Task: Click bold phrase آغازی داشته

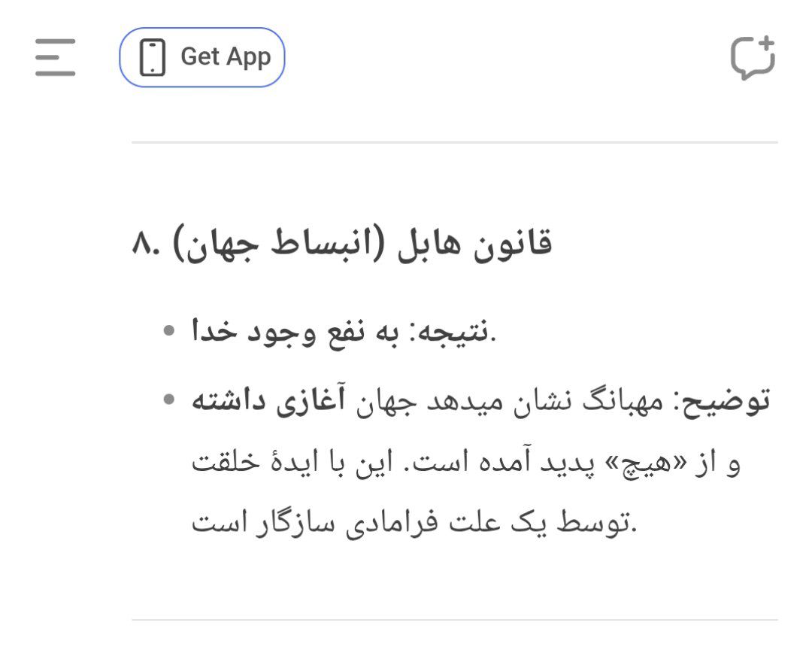Action: [268, 401]
